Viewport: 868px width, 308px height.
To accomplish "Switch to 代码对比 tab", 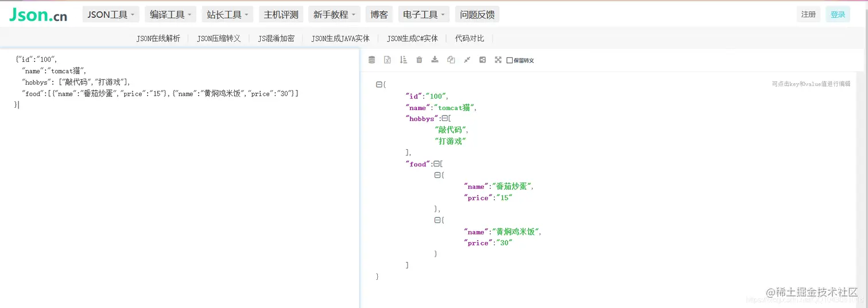I will pos(470,38).
